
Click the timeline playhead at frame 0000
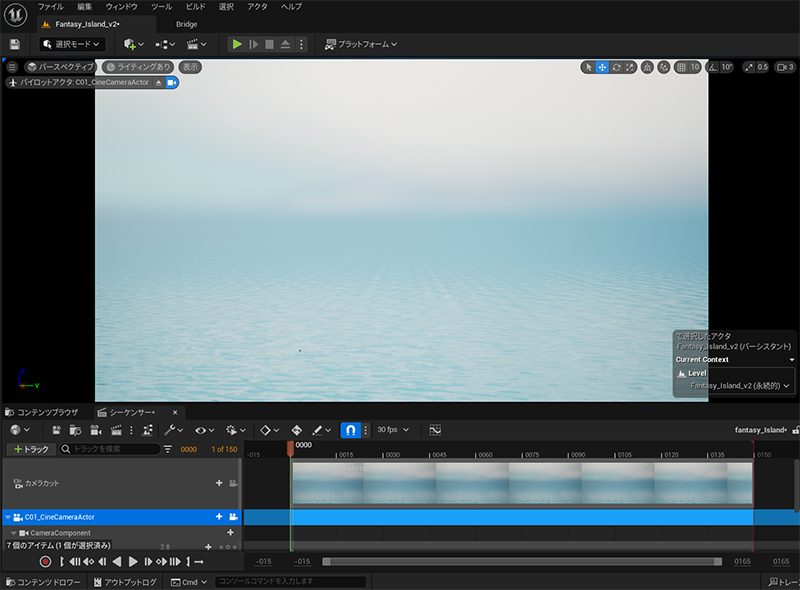(x=291, y=447)
